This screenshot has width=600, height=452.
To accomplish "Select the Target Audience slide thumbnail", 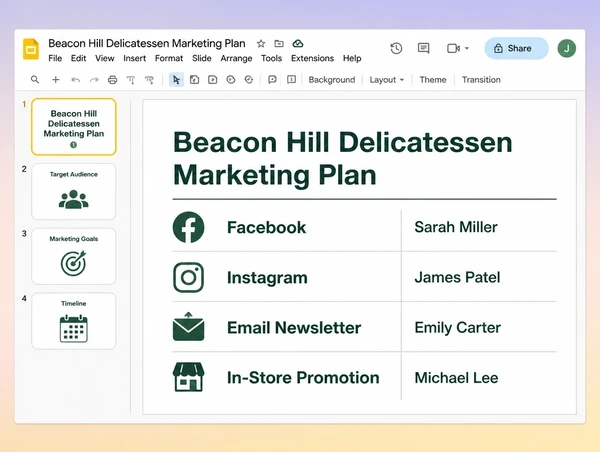I will [x=74, y=191].
